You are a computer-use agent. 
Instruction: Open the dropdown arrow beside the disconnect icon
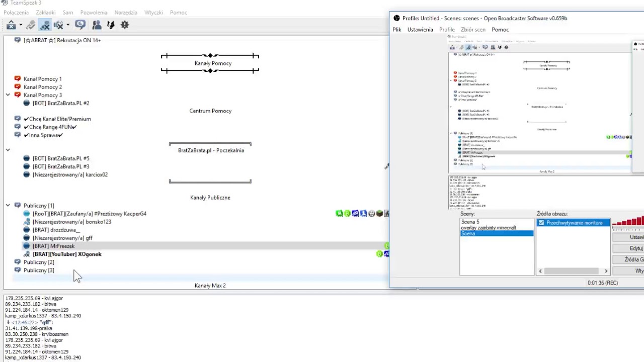(x=21, y=25)
